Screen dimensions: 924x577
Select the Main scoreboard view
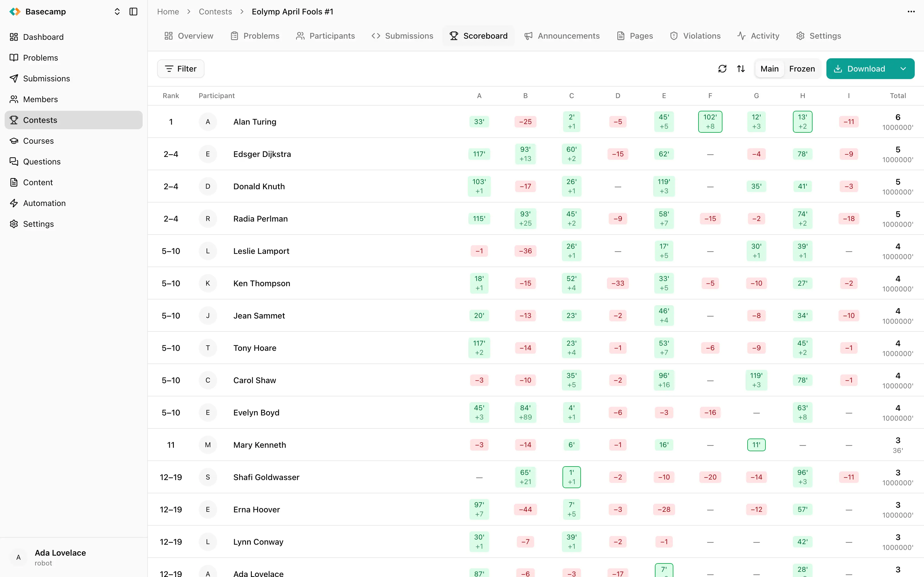click(769, 69)
